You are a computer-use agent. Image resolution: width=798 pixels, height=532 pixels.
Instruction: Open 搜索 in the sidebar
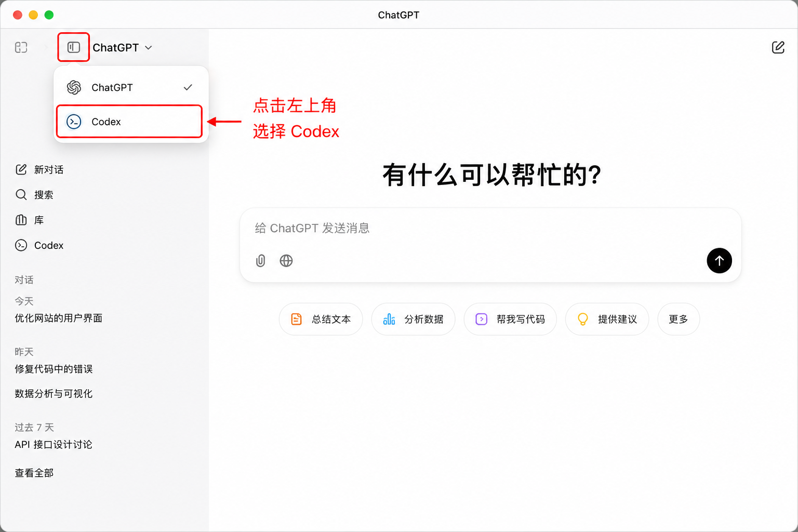point(34,195)
